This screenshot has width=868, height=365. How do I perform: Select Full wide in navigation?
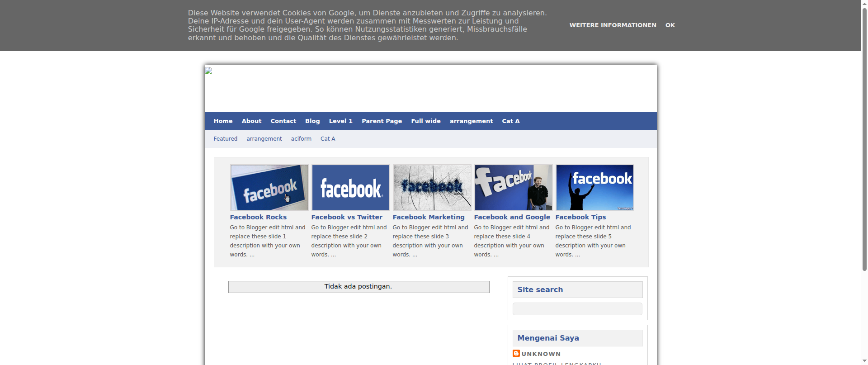click(425, 121)
